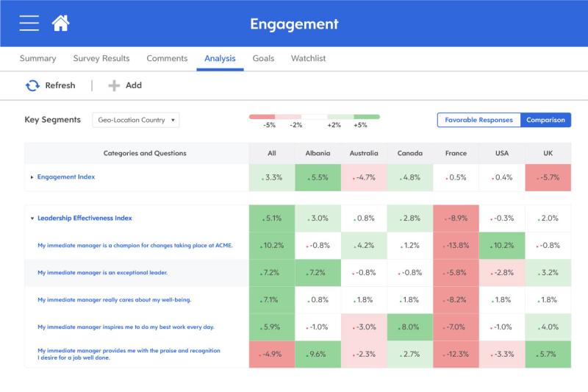This screenshot has height=392, width=588.
Task: Select Leadership Index All cell 5.1%
Action: 272,218
